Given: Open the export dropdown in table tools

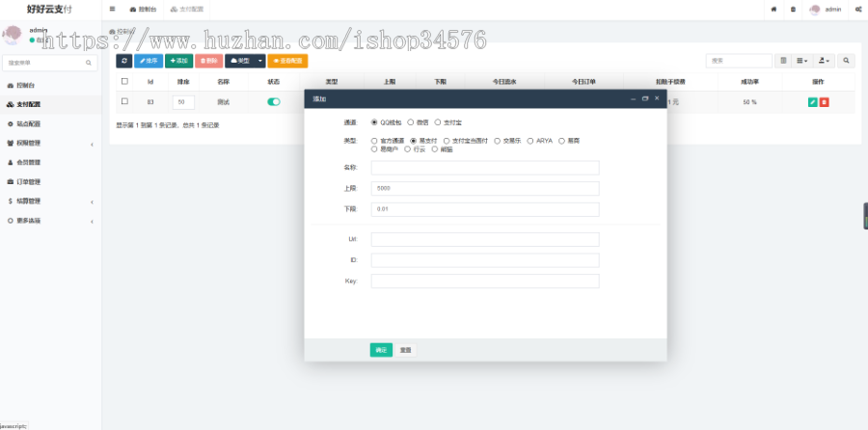Looking at the screenshot, I should coord(824,61).
